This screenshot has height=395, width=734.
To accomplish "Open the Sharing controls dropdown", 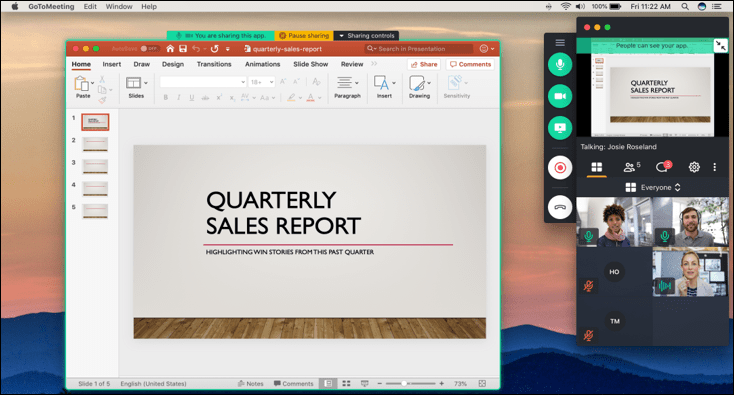I will [x=366, y=36].
